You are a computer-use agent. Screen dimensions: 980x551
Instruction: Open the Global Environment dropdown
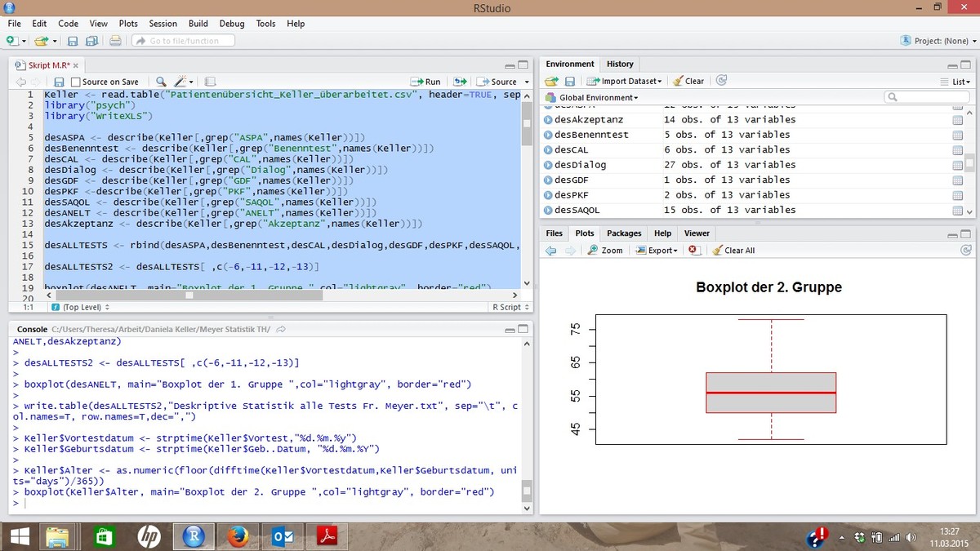tap(592, 97)
